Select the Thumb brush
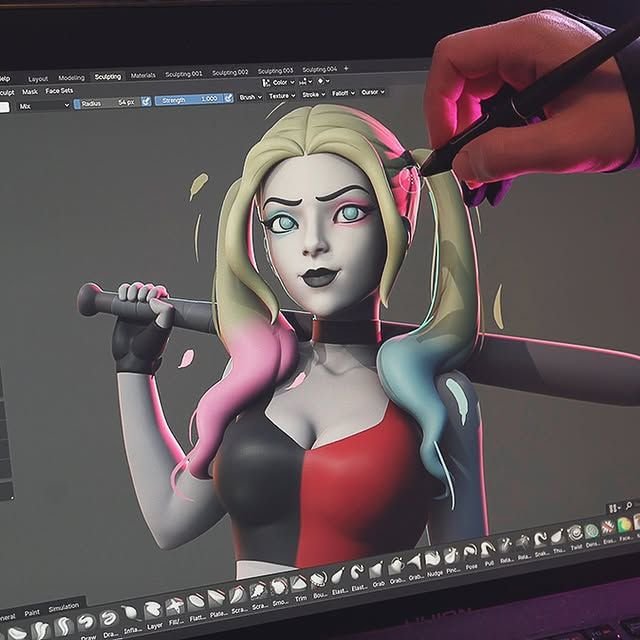The height and width of the screenshot is (640, 640). pos(558,542)
